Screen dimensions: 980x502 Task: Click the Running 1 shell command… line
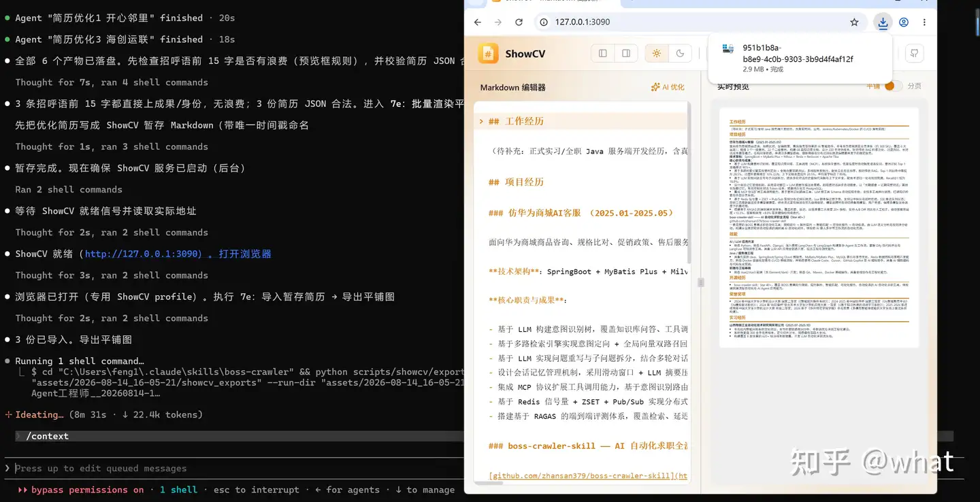click(80, 361)
